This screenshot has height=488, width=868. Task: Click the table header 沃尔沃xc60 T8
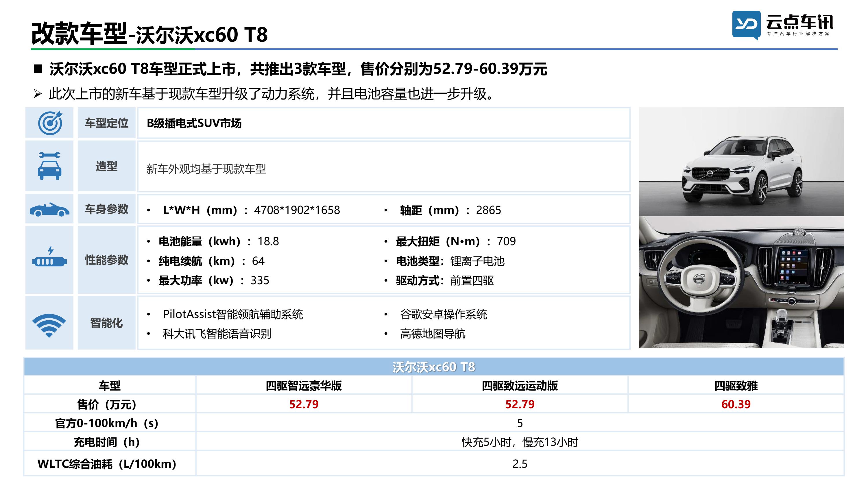(434, 367)
